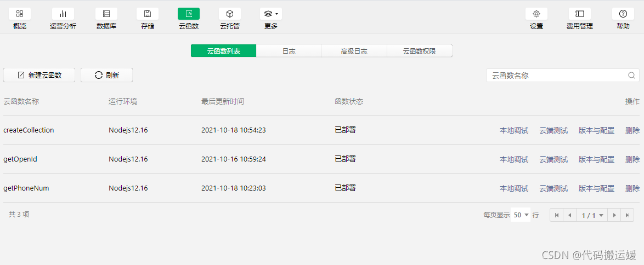The width and height of the screenshot is (644, 265).
Task: Go to the first page
Action: 557,215
